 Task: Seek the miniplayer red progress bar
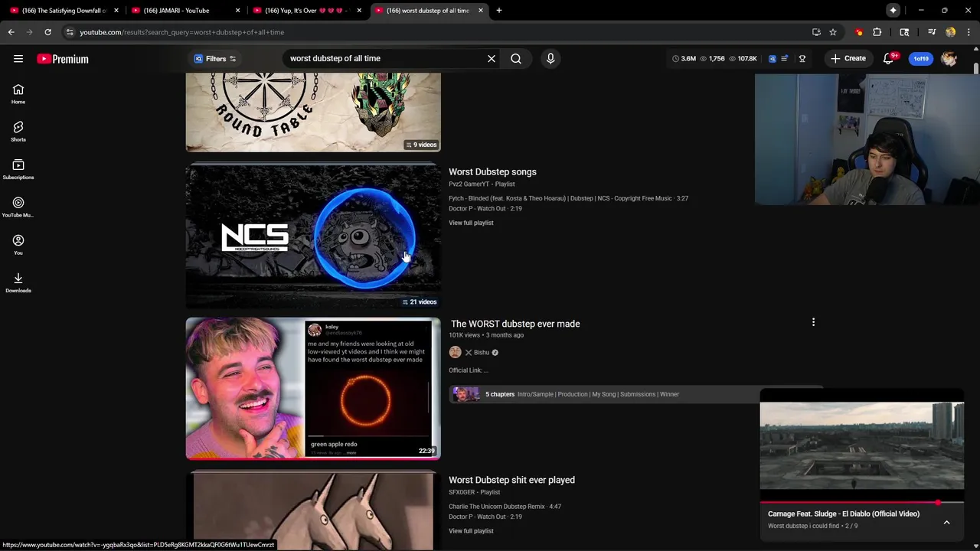coord(862,503)
